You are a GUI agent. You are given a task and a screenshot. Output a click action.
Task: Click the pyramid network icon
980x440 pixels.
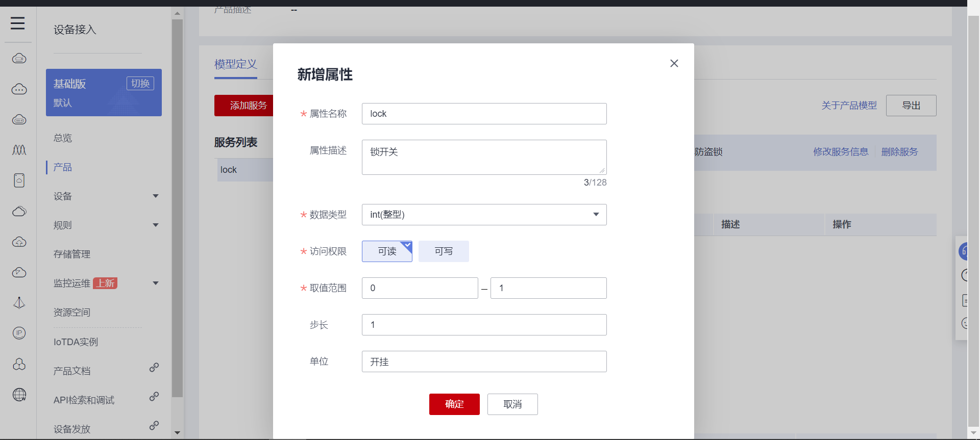(x=19, y=303)
